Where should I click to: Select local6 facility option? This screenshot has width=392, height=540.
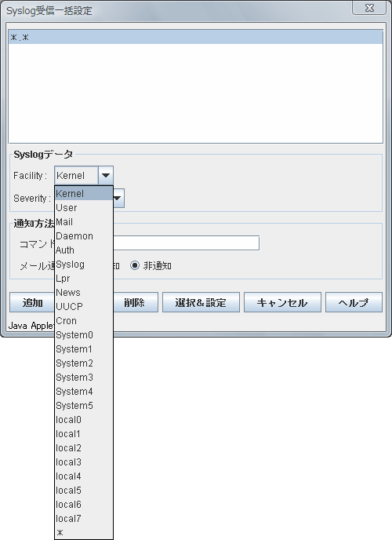coord(84,504)
